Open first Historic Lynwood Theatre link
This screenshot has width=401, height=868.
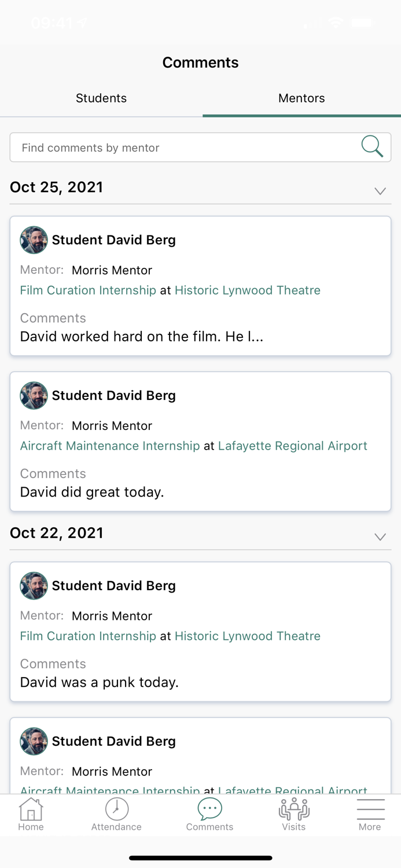[247, 290]
